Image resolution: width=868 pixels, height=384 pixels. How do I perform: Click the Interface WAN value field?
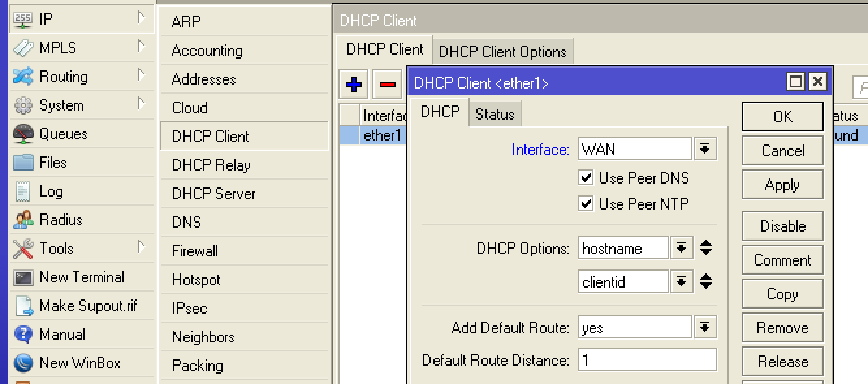pyautogui.click(x=635, y=149)
